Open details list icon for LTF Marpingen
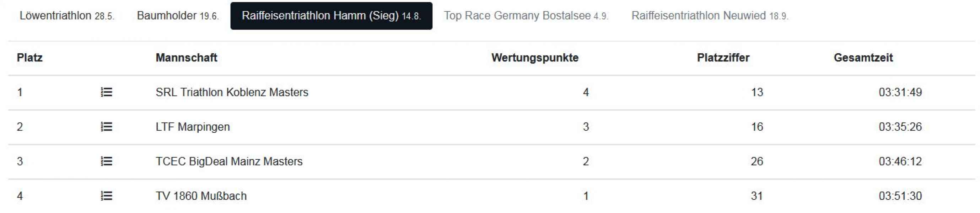980x213 pixels. click(x=107, y=127)
